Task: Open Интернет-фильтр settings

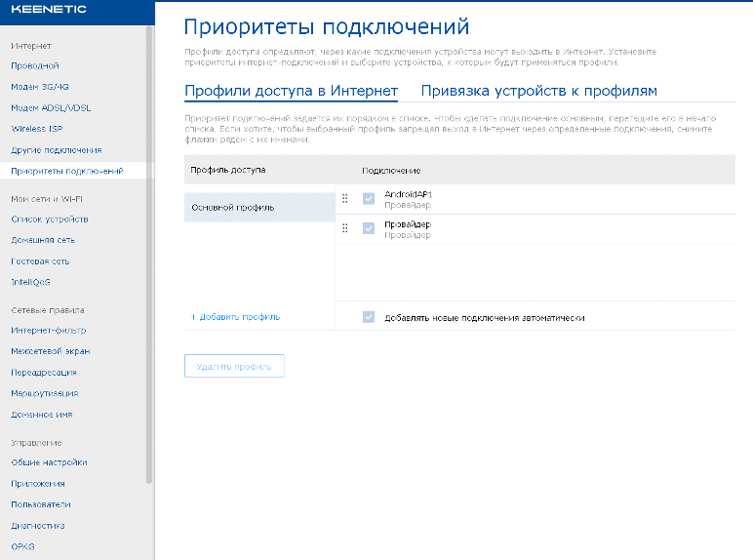Action: click(49, 331)
